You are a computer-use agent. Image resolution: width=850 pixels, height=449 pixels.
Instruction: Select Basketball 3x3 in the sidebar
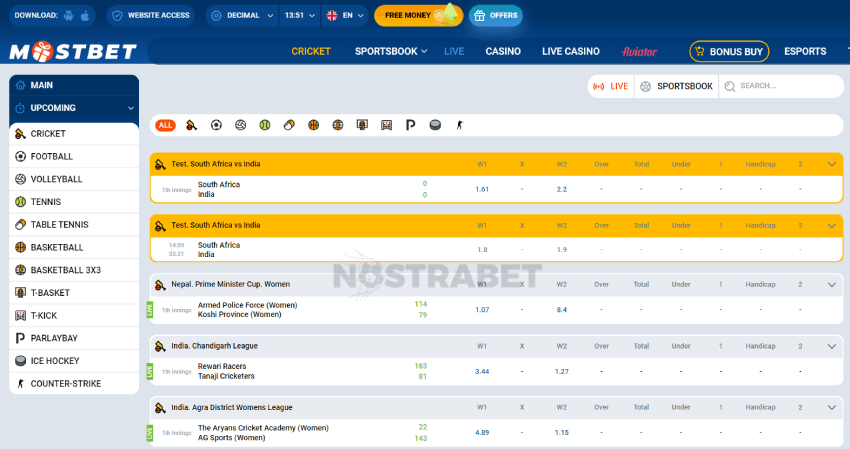coord(74,270)
